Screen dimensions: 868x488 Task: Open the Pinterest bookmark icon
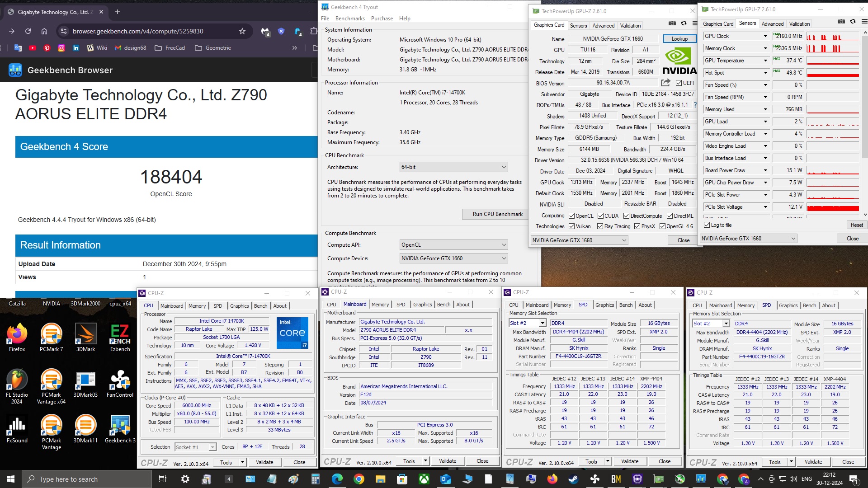tap(47, 48)
